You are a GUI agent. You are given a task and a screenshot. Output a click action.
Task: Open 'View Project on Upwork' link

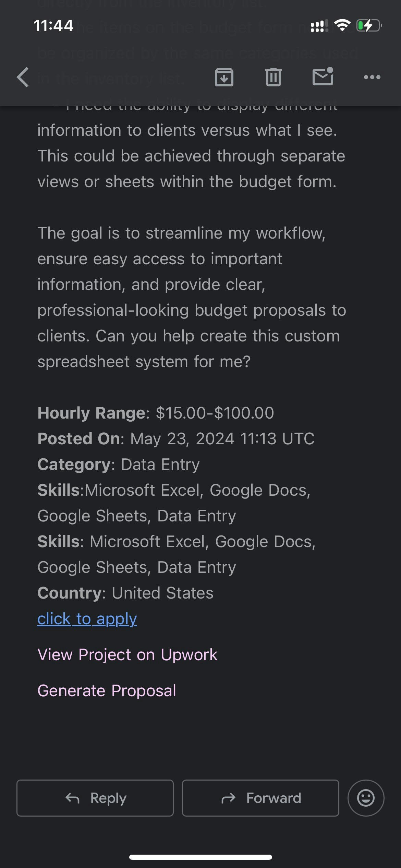point(127,655)
